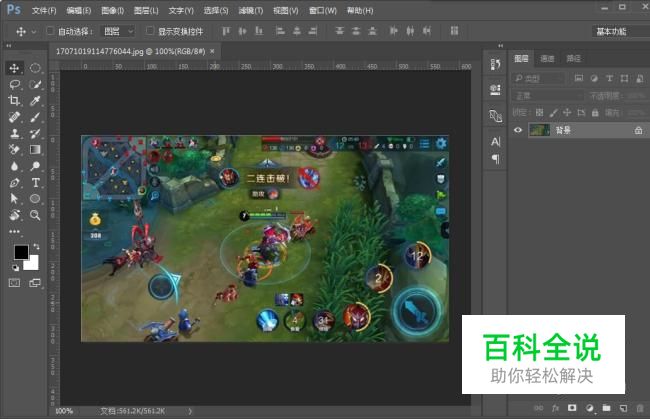Open the 文件(F) menu
Viewport: 650px width, 419px height.
[43, 10]
